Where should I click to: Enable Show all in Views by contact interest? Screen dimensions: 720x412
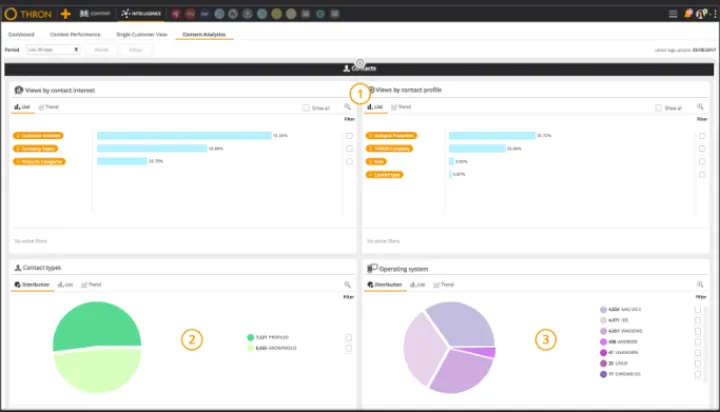point(306,107)
